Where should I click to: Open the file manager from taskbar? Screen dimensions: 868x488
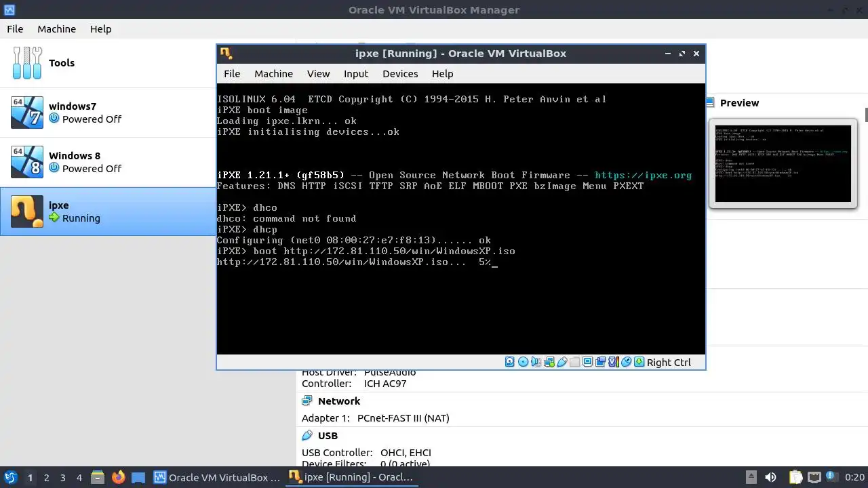pos(97,477)
